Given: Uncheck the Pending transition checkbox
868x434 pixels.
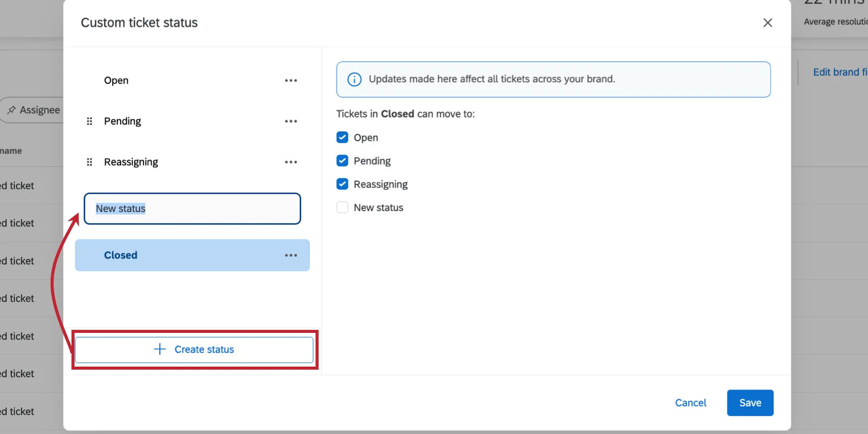Looking at the screenshot, I should coord(342,161).
